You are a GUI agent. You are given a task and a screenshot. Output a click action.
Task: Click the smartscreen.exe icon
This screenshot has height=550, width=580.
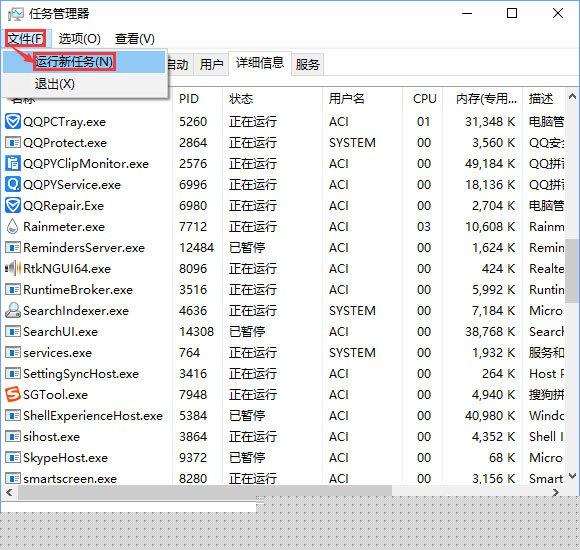[x=13, y=479]
